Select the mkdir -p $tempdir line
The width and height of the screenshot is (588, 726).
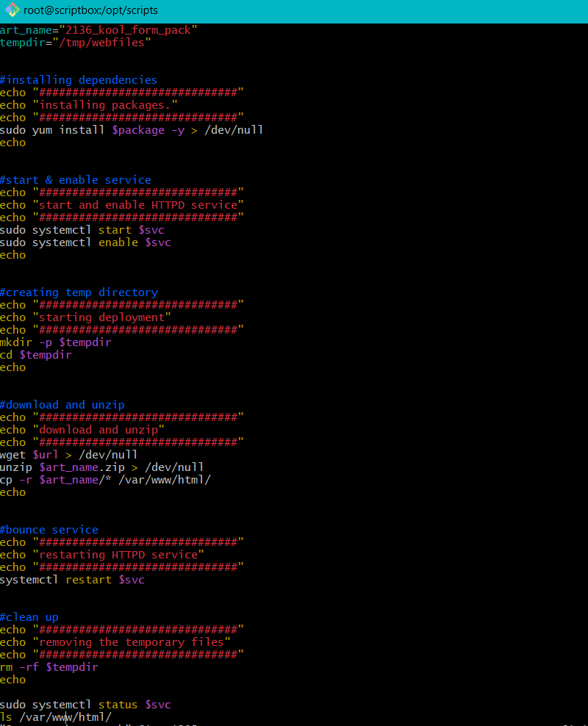pos(55,342)
